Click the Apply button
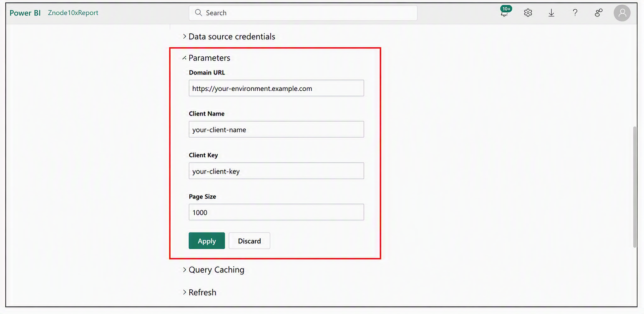 tap(207, 241)
